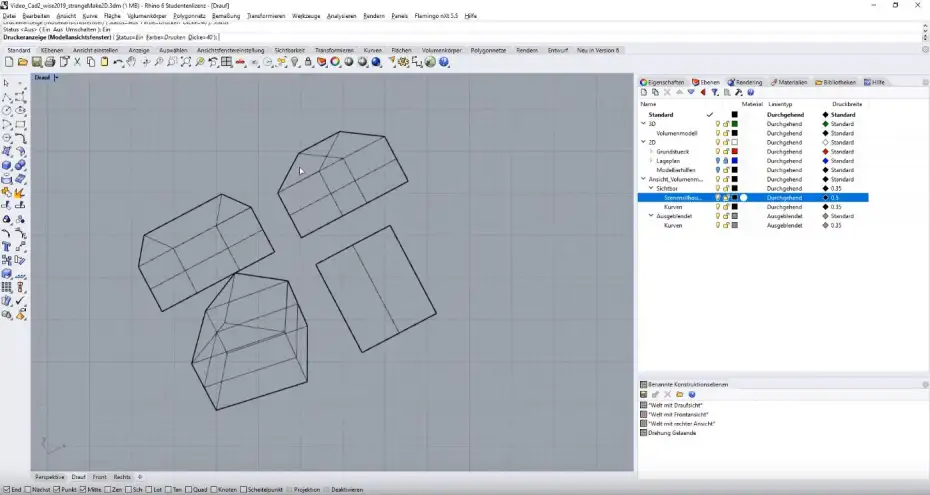Select the Rectangle tool in left sidebar
Image resolution: width=930 pixels, height=495 pixels.
point(20,124)
